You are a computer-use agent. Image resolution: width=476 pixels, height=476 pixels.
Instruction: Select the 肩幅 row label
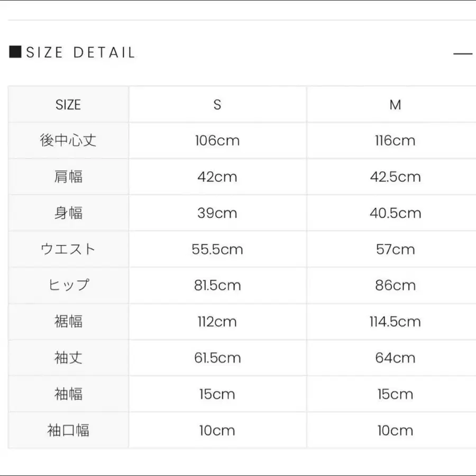68,177
